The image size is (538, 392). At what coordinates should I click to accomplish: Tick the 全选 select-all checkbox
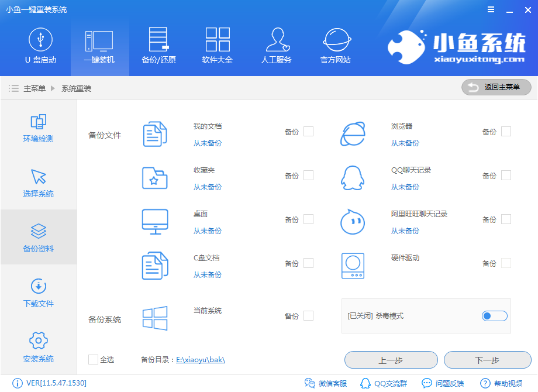click(94, 359)
